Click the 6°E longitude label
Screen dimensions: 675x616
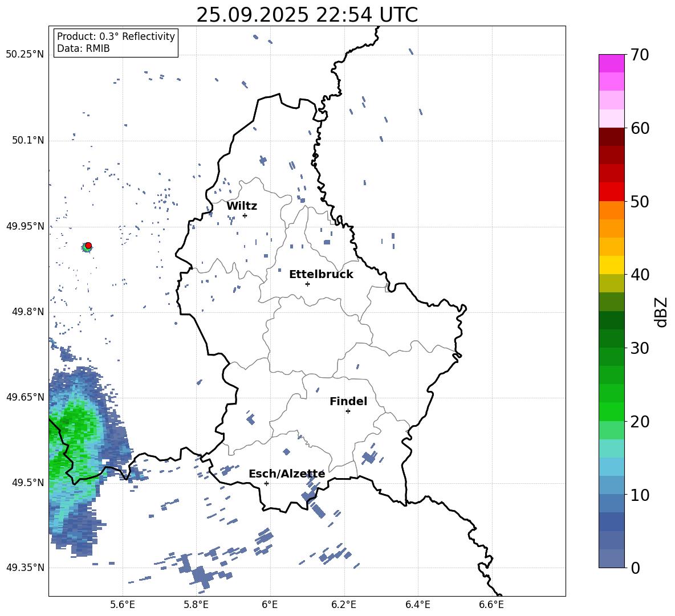270,605
